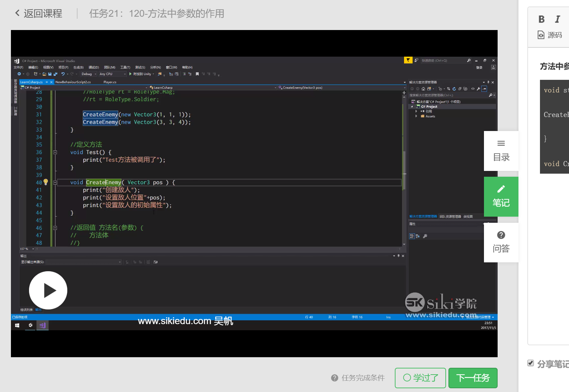Click the Save All icon in Visual Studio toolbar
This screenshot has height=392, width=569.
coord(55,74)
